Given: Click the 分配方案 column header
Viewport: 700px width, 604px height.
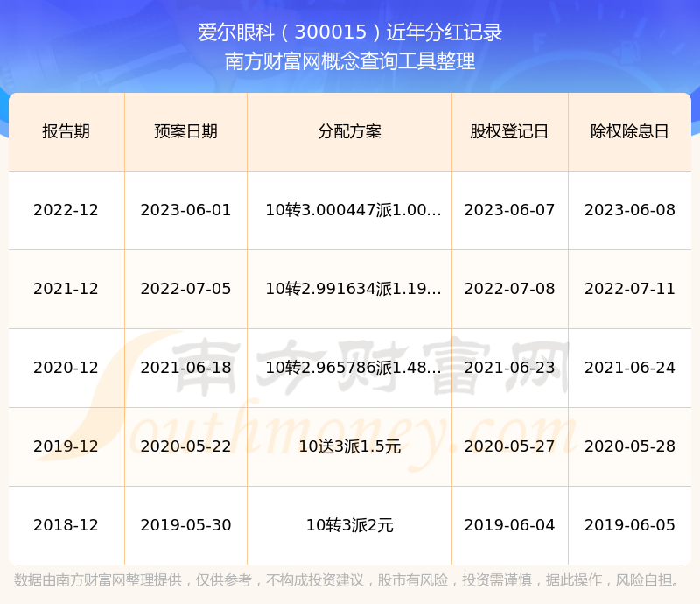Looking at the screenshot, I should [x=349, y=132].
